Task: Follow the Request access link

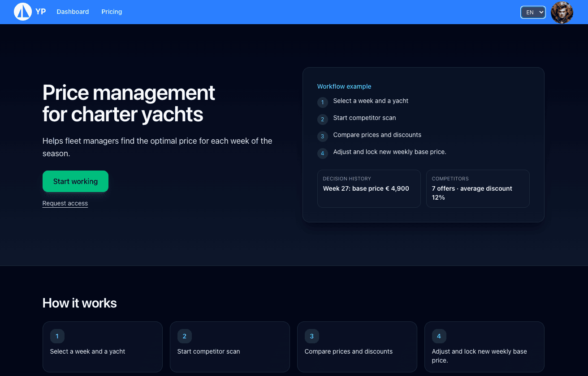Action: (x=65, y=203)
